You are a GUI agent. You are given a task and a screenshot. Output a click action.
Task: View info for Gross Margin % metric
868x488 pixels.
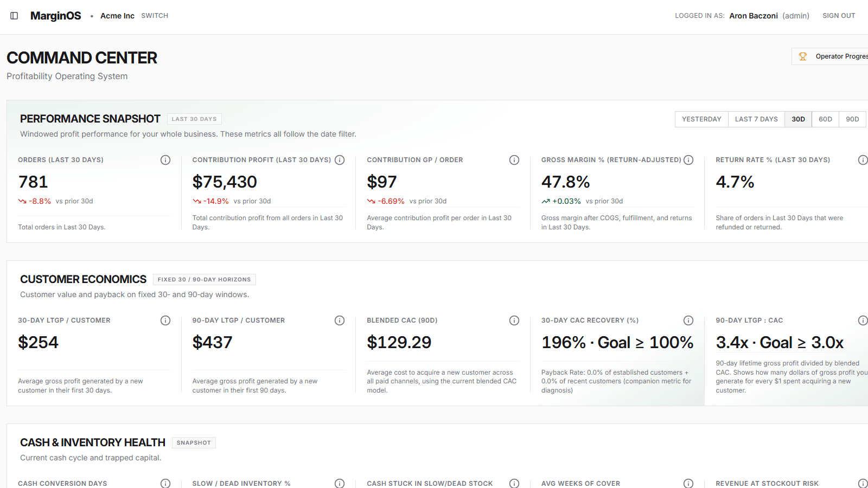point(688,160)
